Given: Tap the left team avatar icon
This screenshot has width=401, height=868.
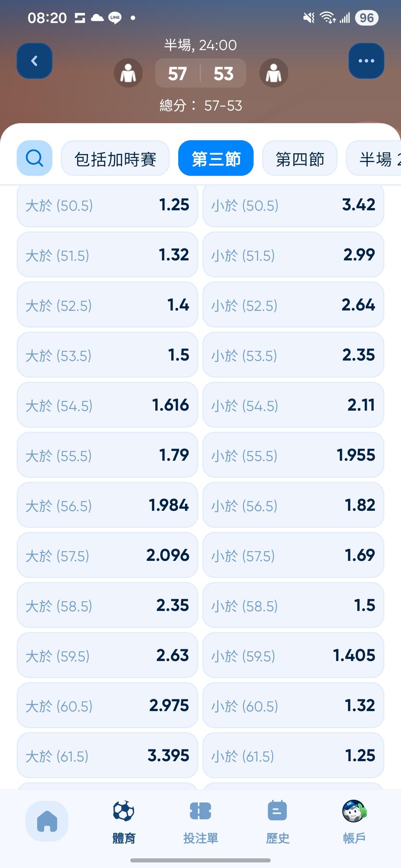Looking at the screenshot, I should pyautogui.click(x=128, y=73).
